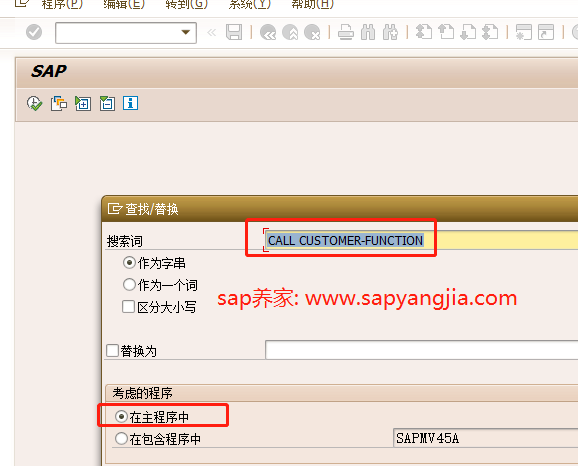Image resolution: width=578 pixels, height=466 pixels.
Task: Open the 编辑(E) menu
Action: [x=124, y=4]
